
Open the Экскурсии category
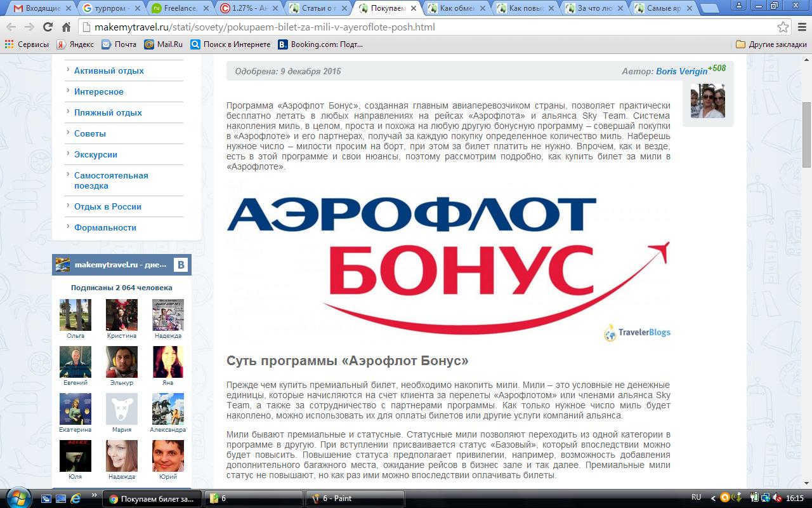[x=96, y=154]
